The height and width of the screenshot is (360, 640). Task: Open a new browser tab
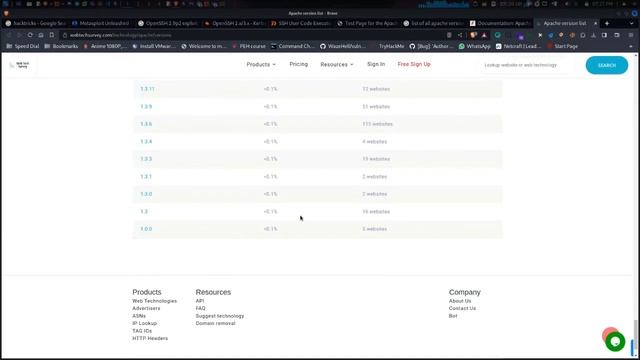pyautogui.click(x=607, y=24)
